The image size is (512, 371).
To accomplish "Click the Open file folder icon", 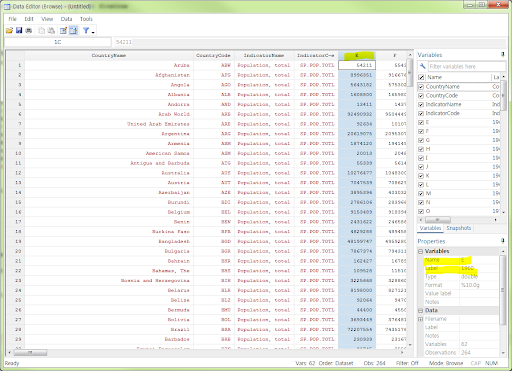I will (x=9, y=31).
